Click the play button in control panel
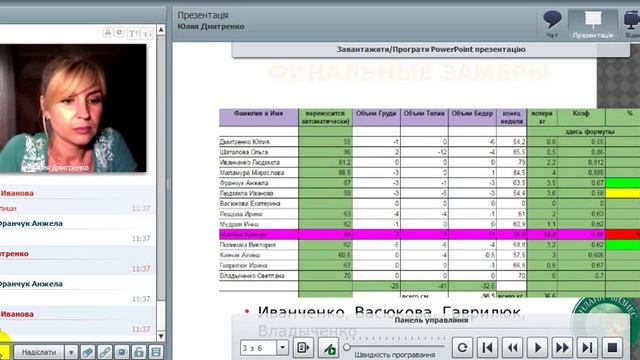Screen dimensions: 640x360 (x=538, y=348)
